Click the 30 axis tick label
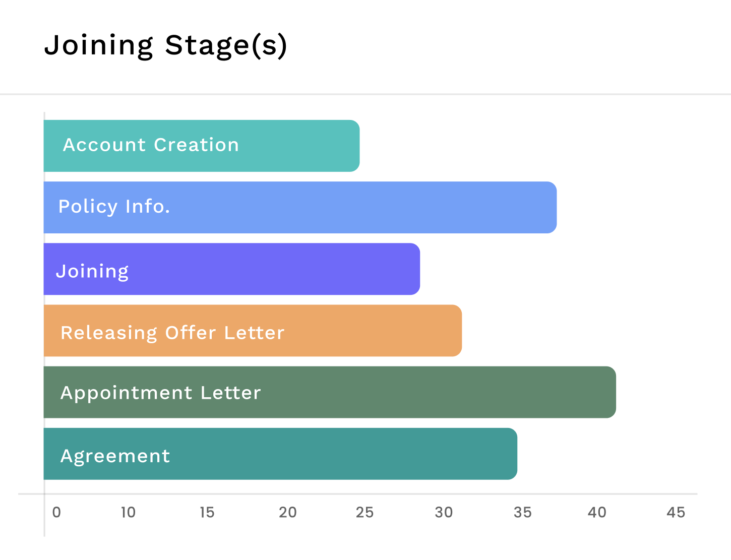 pos(444,513)
